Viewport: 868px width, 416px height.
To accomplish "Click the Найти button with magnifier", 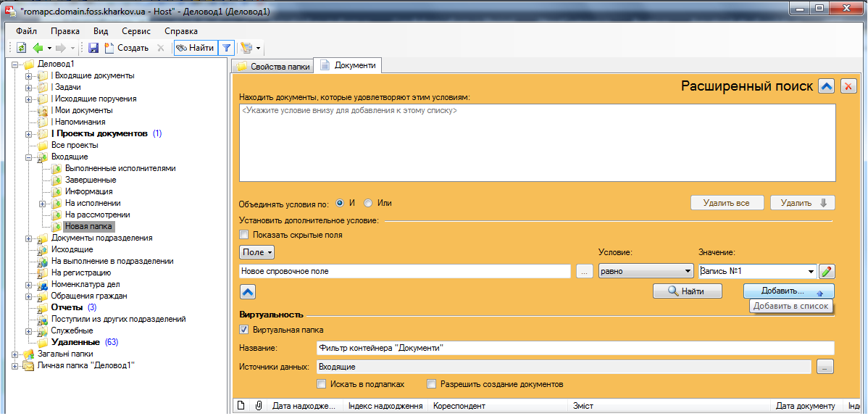I will (x=687, y=291).
